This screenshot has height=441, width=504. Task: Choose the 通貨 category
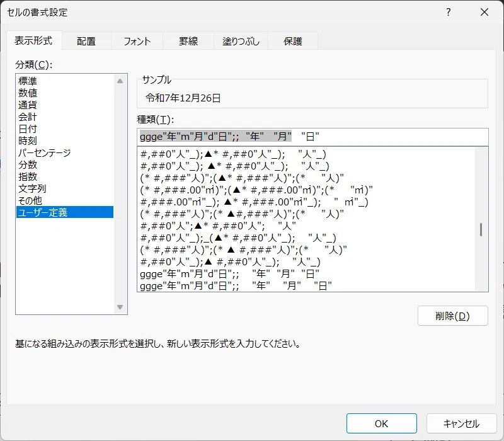click(x=65, y=105)
